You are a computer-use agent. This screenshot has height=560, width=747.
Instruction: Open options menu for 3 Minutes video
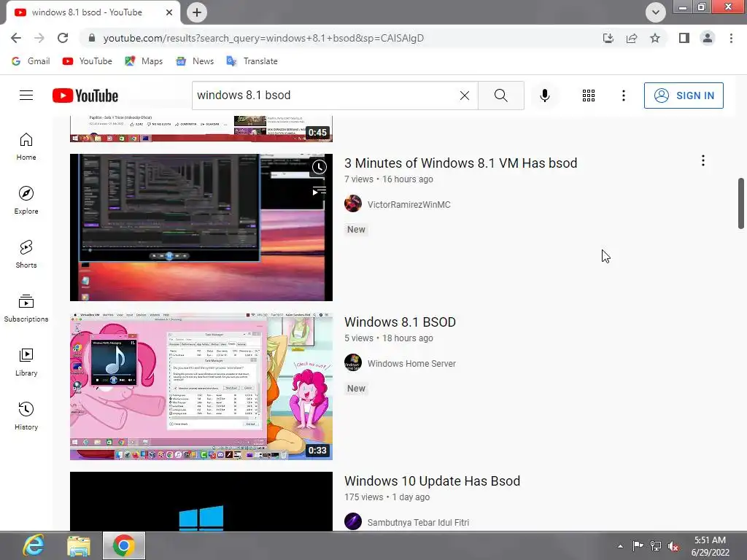(703, 161)
